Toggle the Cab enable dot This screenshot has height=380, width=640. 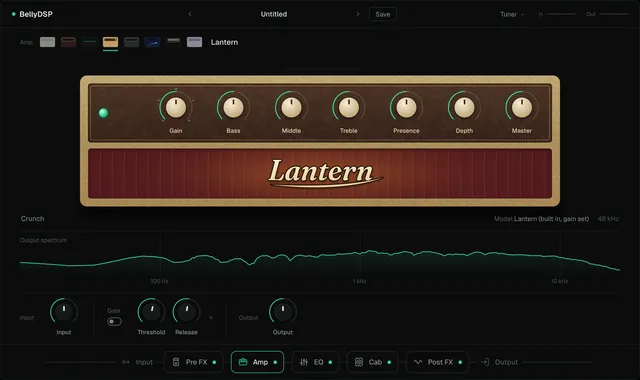click(x=389, y=362)
